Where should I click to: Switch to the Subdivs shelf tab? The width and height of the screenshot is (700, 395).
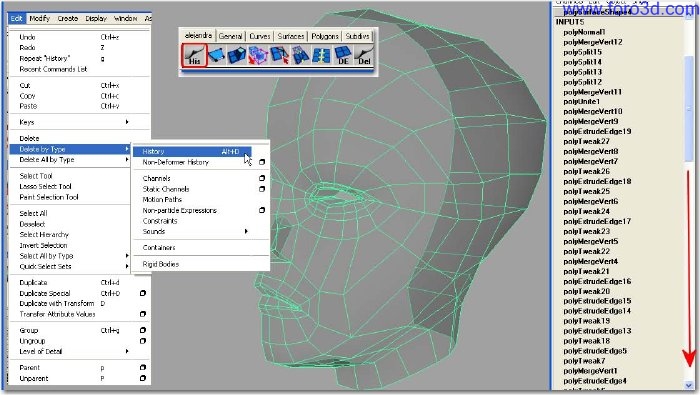[x=357, y=36]
